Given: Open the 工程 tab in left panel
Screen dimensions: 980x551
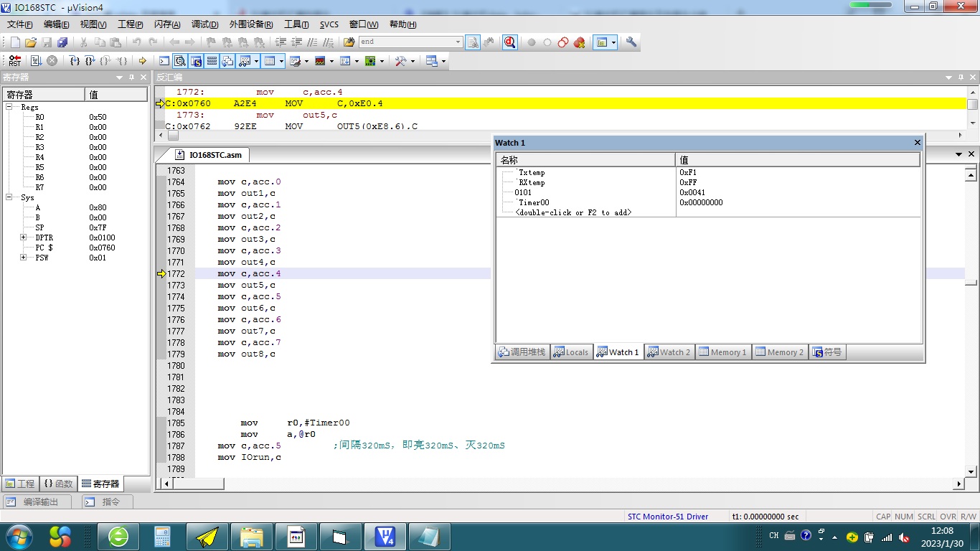Looking at the screenshot, I should pyautogui.click(x=20, y=484).
